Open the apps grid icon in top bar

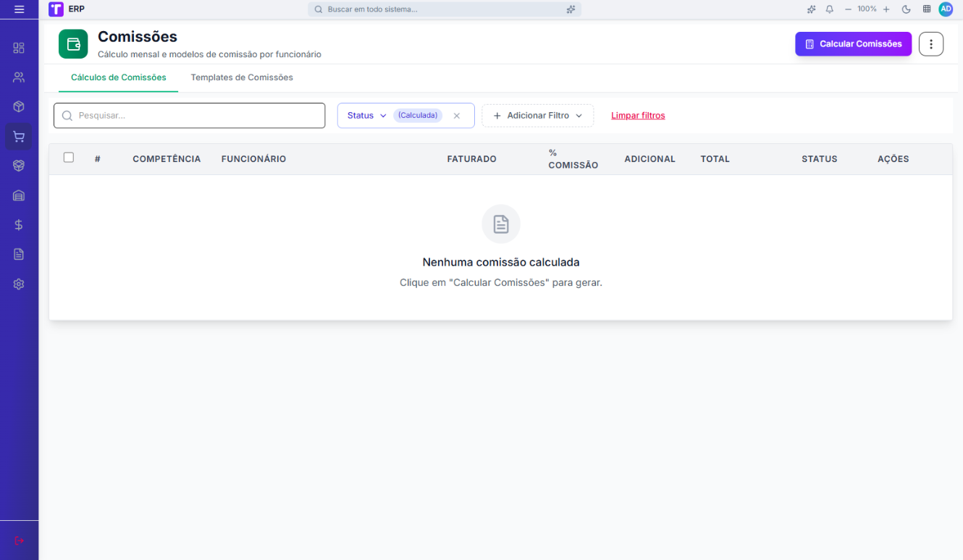927,9
